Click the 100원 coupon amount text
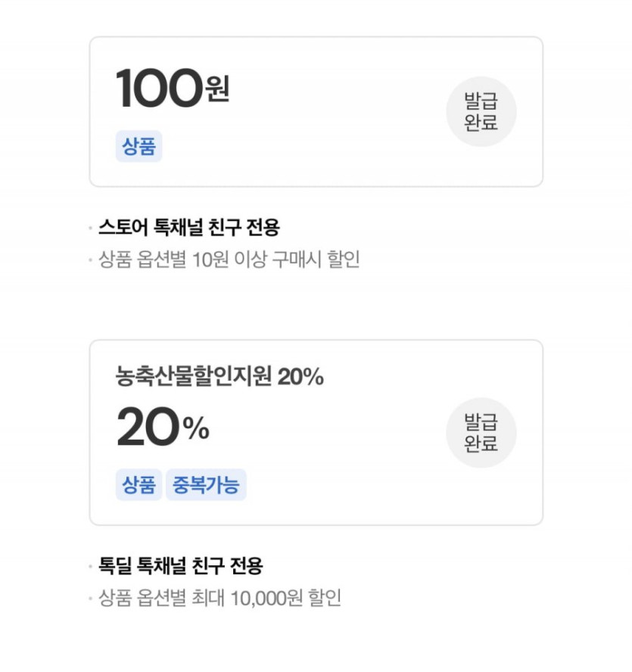Image resolution: width=632 pixels, height=672 pixels. coord(160,89)
